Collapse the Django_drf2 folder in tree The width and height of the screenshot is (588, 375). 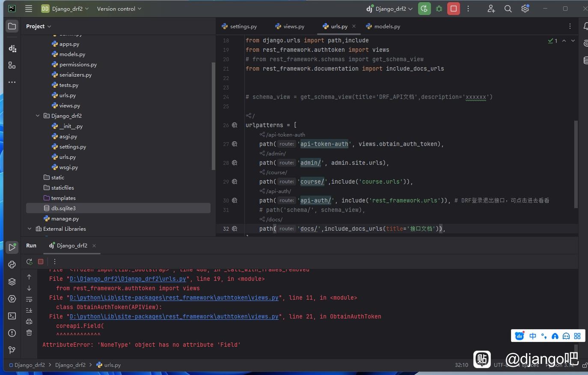pos(38,116)
